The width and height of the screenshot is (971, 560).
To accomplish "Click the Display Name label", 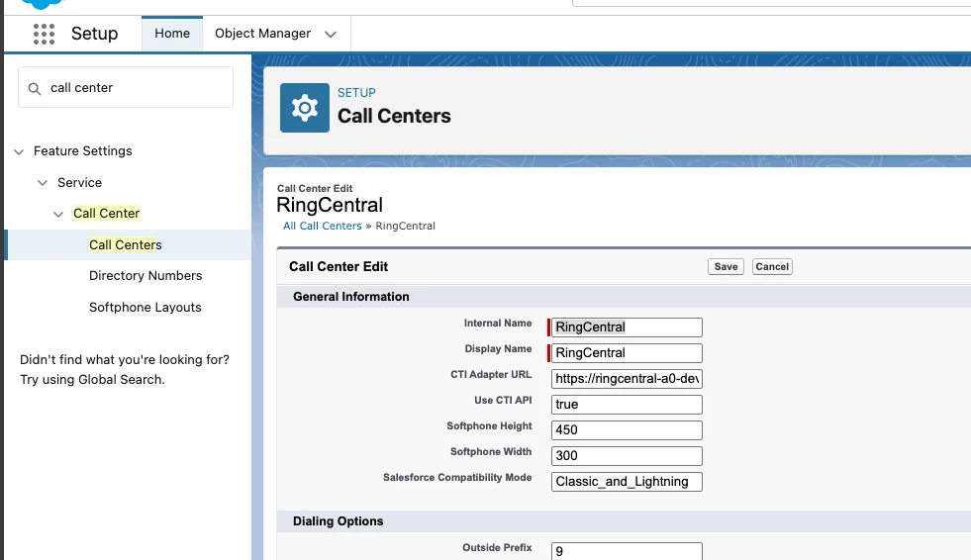I will point(499,349).
